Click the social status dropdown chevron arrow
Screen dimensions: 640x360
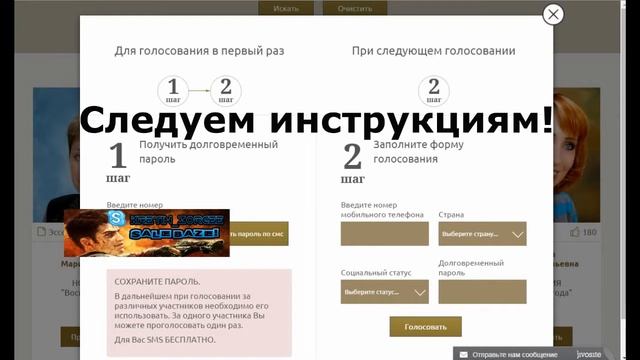(x=420, y=293)
